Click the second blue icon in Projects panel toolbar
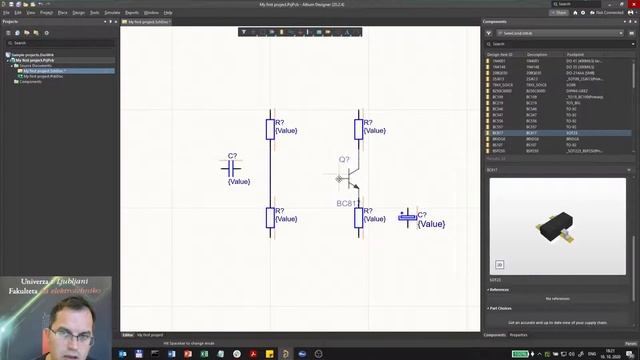 [x=17, y=33]
